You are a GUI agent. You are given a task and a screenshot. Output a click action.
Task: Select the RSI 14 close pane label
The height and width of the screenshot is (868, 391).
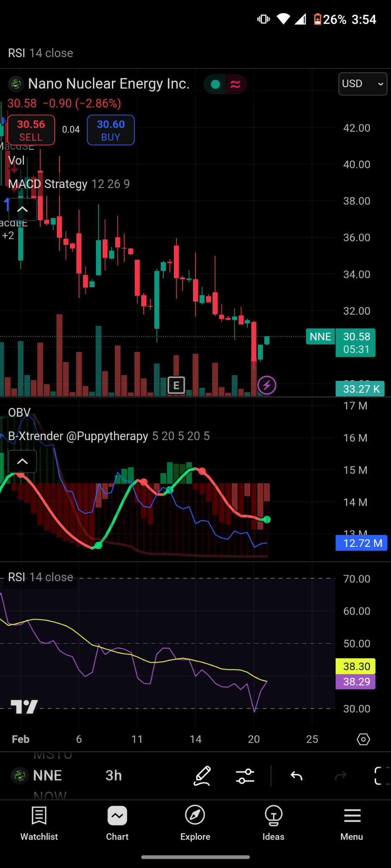pos(41,577)
